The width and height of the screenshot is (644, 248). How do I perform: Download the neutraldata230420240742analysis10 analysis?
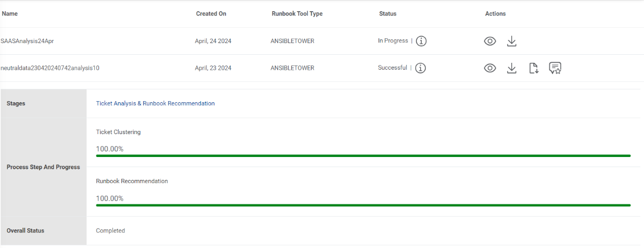pyautogui.click(x=512, y=68)
